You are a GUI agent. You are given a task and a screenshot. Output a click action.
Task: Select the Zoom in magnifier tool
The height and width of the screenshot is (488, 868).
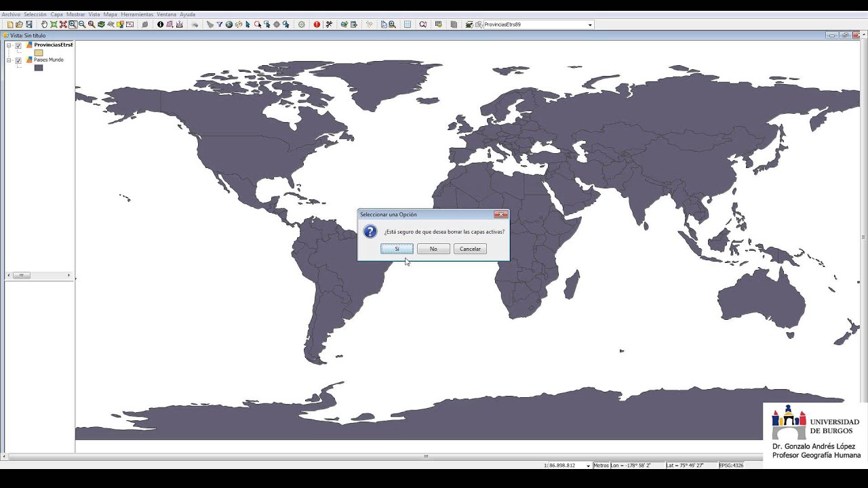click(73, 24)
